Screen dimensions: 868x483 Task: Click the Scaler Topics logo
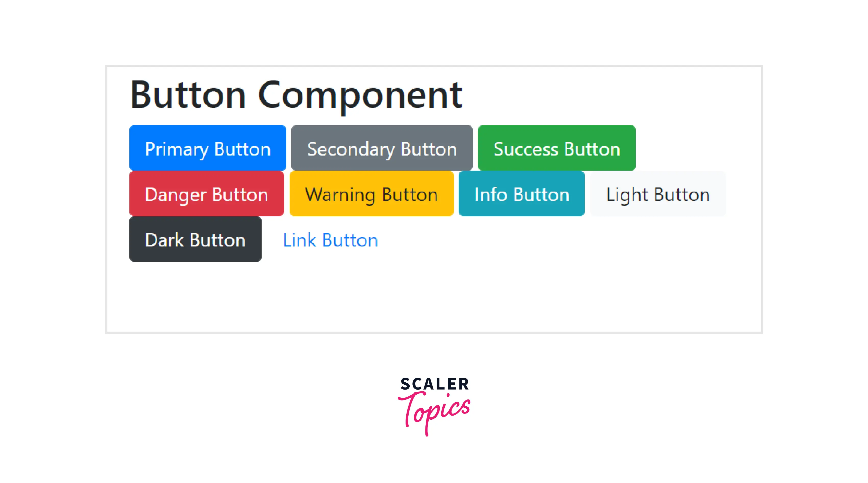(434, 406)
